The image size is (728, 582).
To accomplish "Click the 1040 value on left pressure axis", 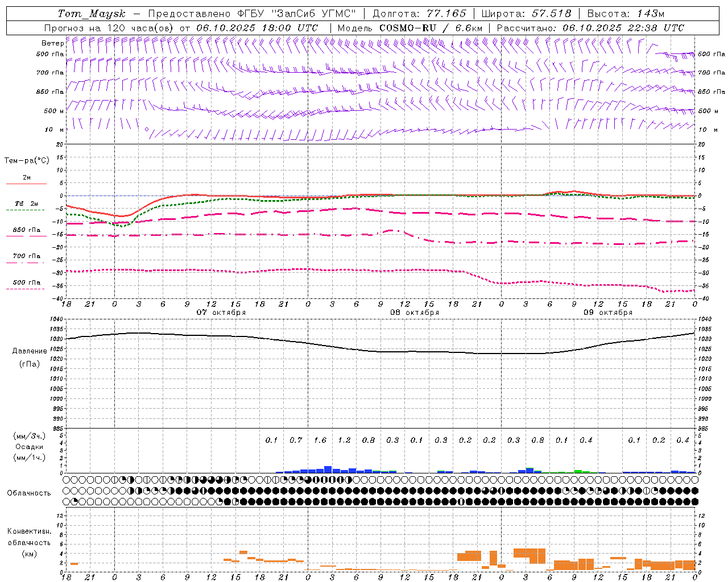I will 57,319.
